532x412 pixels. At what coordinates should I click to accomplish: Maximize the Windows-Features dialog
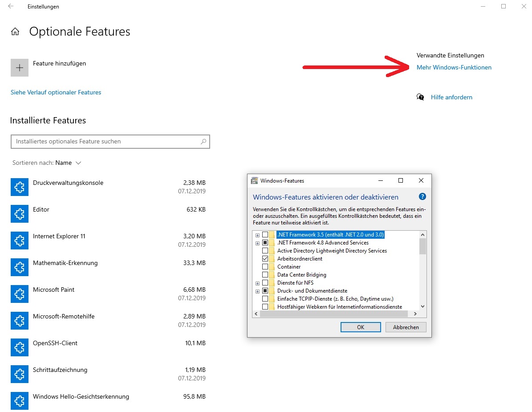pos(400,180)
